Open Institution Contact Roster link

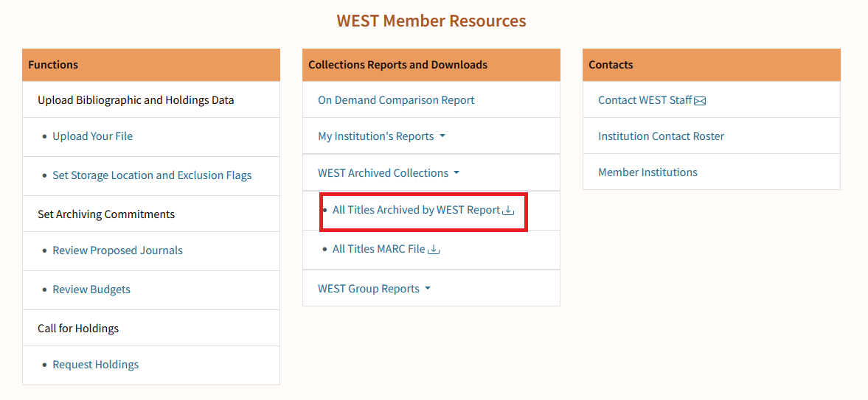point(661,136)
